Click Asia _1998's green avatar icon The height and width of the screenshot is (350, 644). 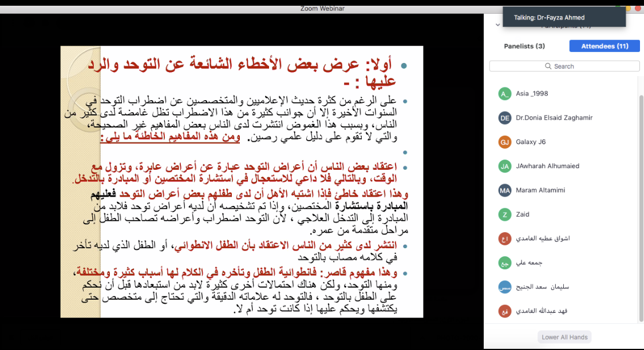(x=504, y=94)
